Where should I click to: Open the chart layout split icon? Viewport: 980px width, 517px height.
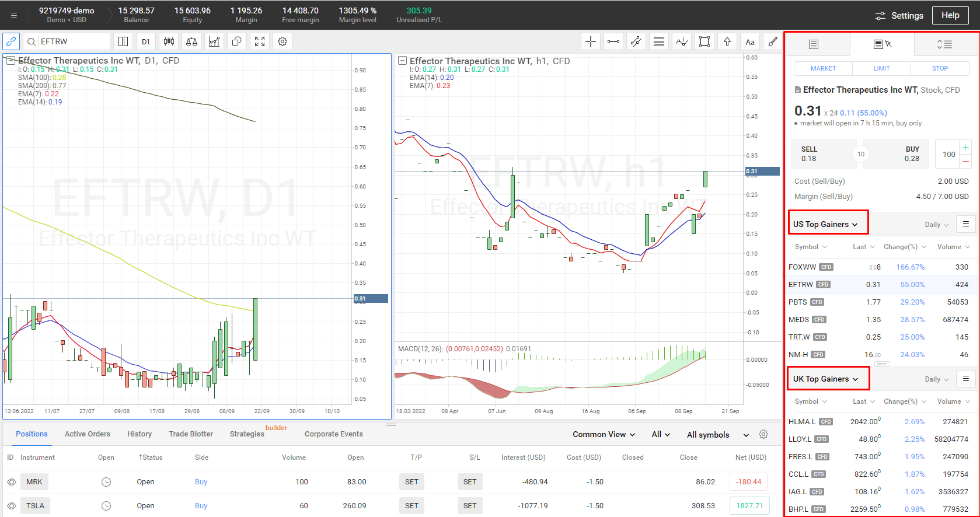coord(123,41)
